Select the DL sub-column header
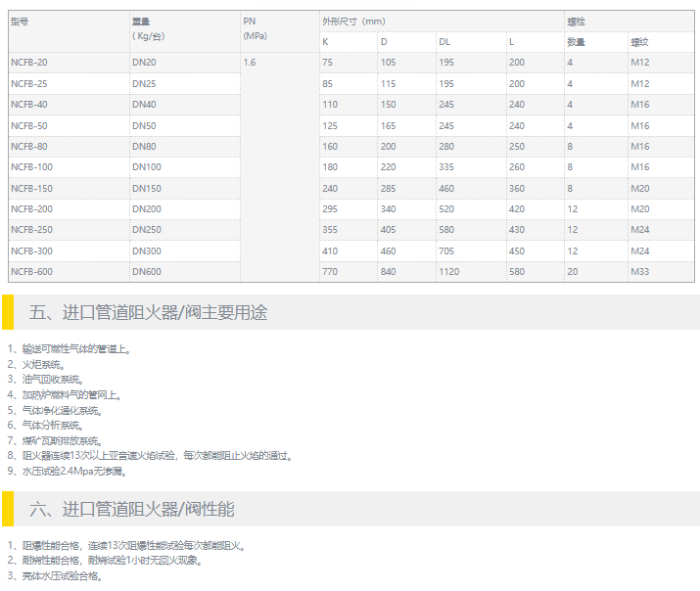This screenshot has width=700, height=591. [x=444, y=42]
